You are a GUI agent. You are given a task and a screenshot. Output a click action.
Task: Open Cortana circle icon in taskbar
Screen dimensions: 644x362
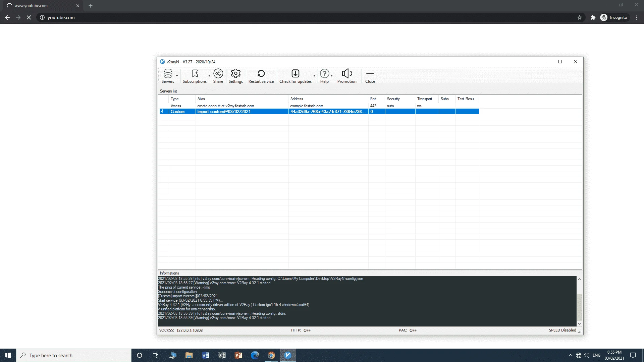coord(140,355)
